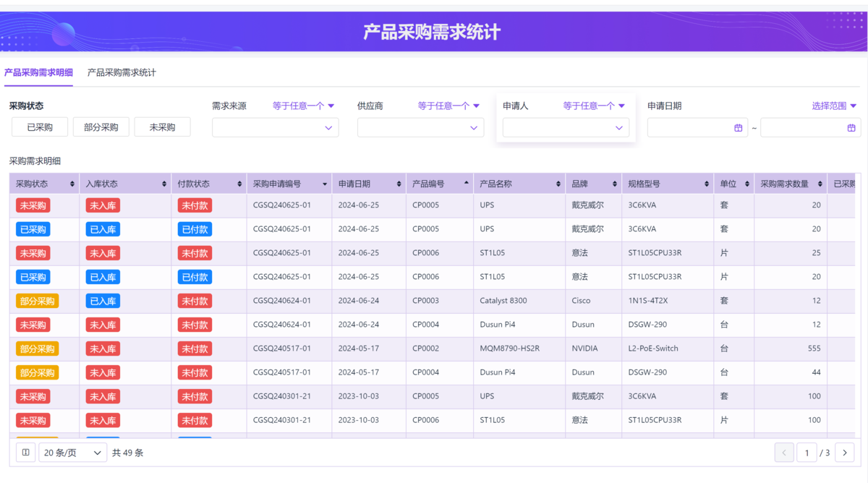The height and width of the screenshot is (483, 868).
Task: Go to next page arrow
Action: (844, 453)
